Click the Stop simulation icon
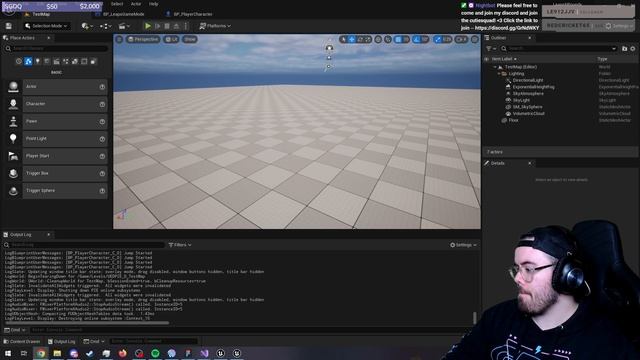This screenshot has width=640, height=360. (167, 26)
